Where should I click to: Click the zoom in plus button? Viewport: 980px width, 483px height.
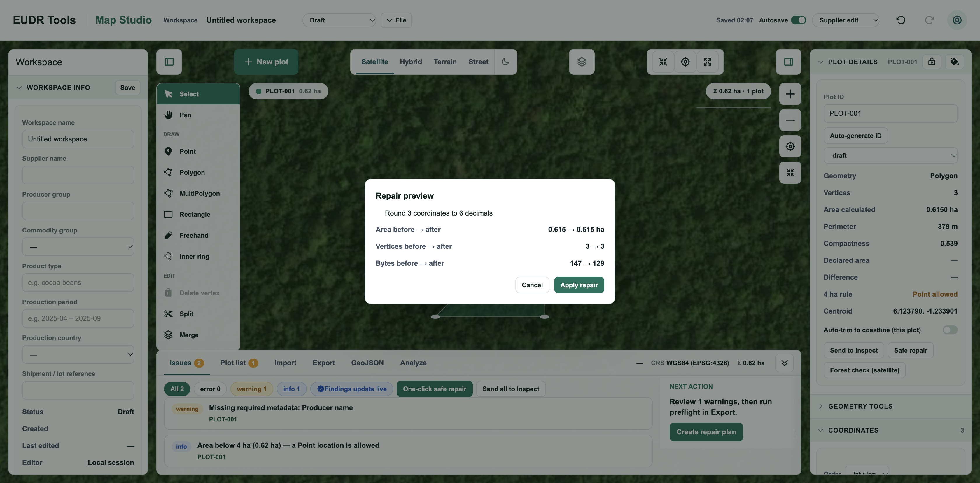pos(790,94)
